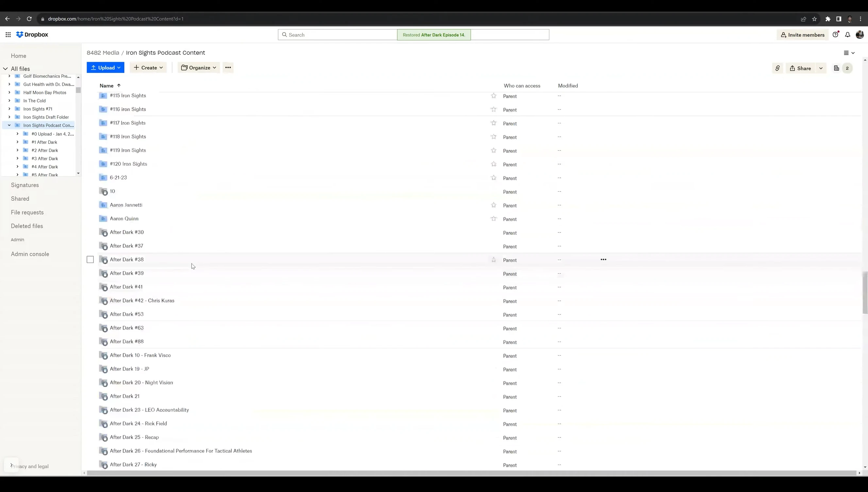The width and height of the screenshot is (868, 492).
Task: Open the notifications bell
Action: coord(848,34)
